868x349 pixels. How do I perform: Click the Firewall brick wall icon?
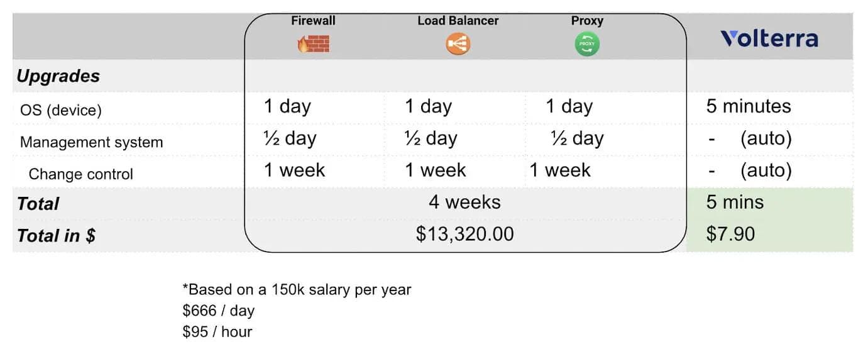[x=314, y=43]
